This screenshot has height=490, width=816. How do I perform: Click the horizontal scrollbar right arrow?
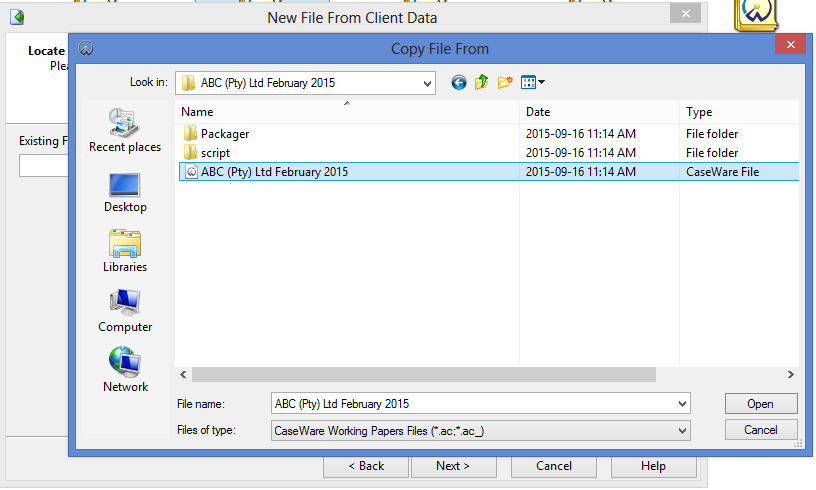point(790,374)
